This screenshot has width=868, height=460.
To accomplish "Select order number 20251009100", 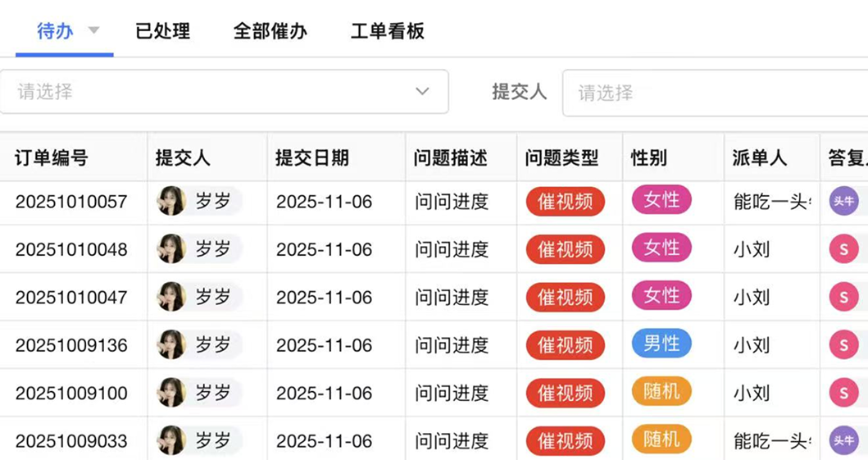I will [x=71, y=393].
